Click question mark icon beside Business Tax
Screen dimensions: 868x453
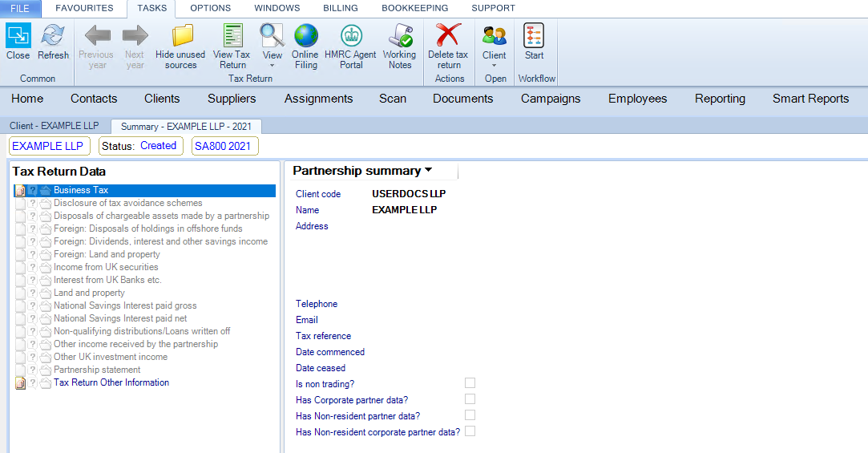pyautogui.click(x=33, y=191)
